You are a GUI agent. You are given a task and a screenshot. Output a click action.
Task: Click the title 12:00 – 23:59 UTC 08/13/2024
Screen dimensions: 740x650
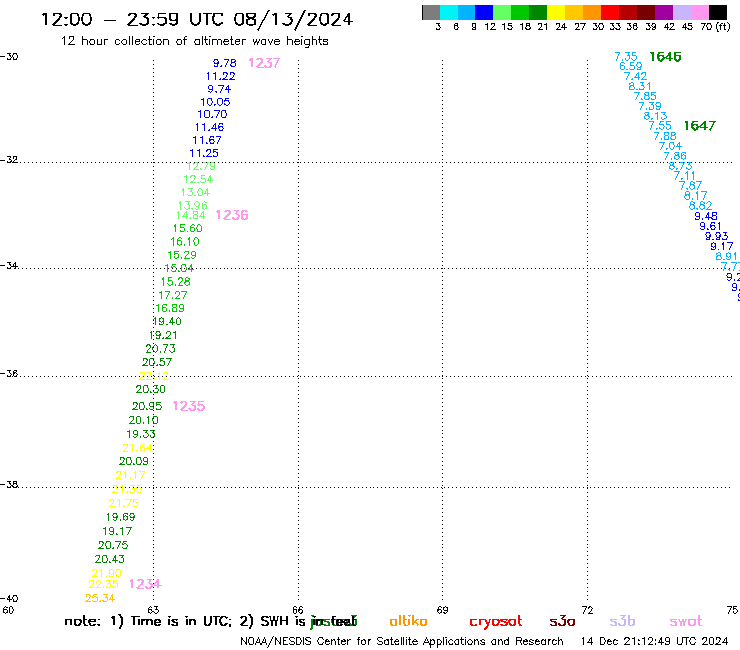coord(197,19)
